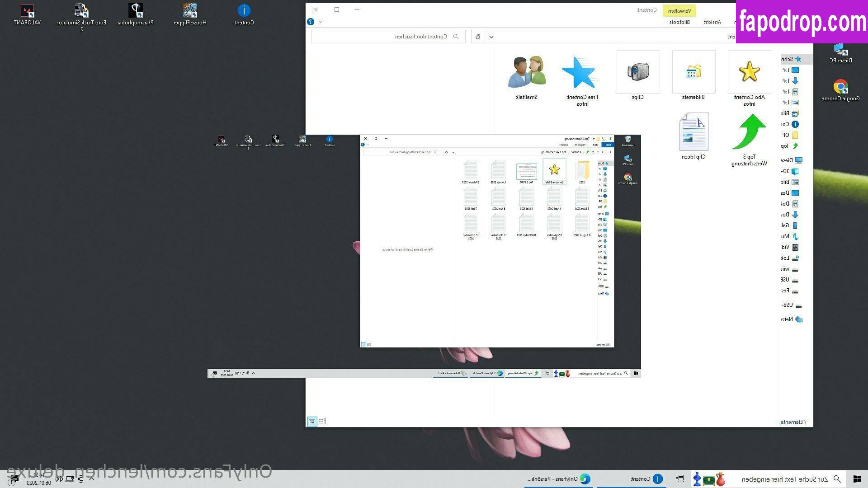Image resolution: width=868 pixels, height=488 pixels.
Task: Open the Galaxy phone entry in sidebar
Action: tap(791, 225)
